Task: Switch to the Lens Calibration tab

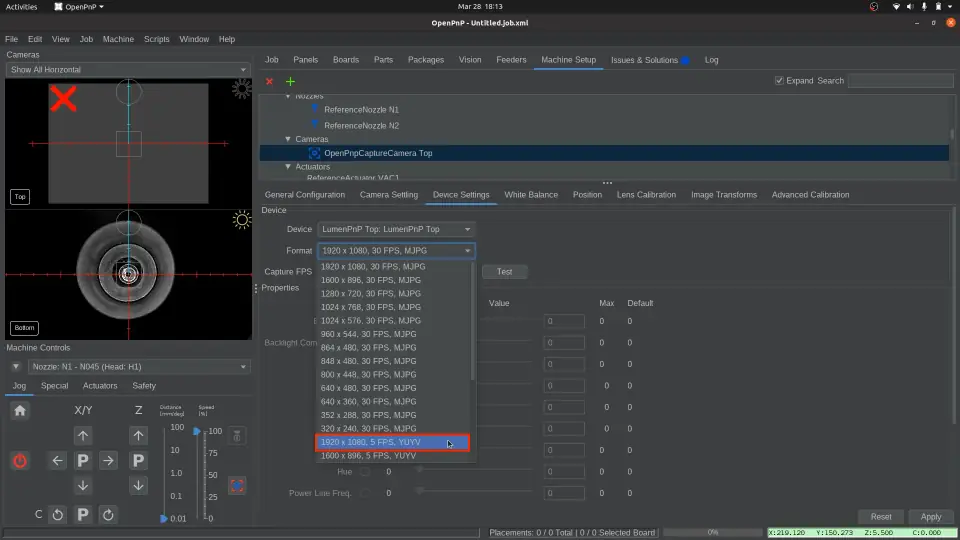Action: click(646, 195)
